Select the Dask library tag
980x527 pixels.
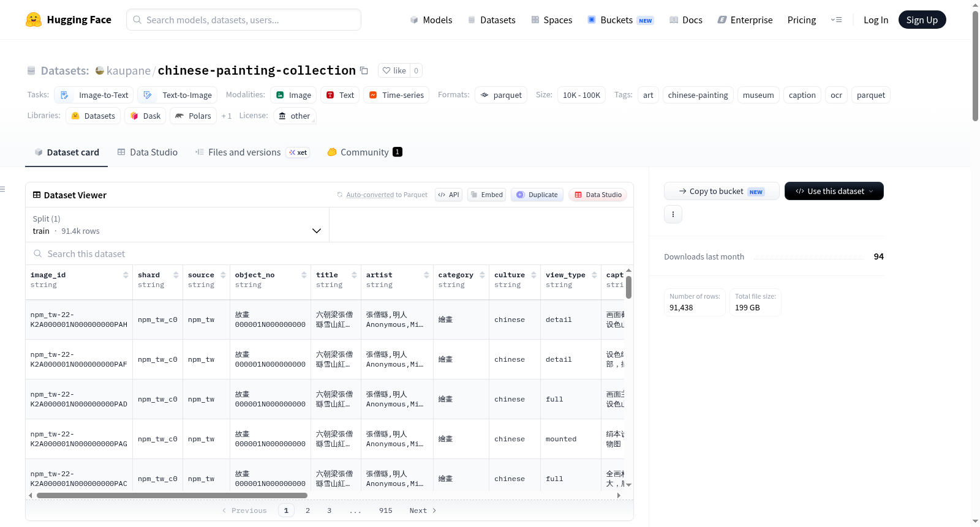tap(145, 116)
